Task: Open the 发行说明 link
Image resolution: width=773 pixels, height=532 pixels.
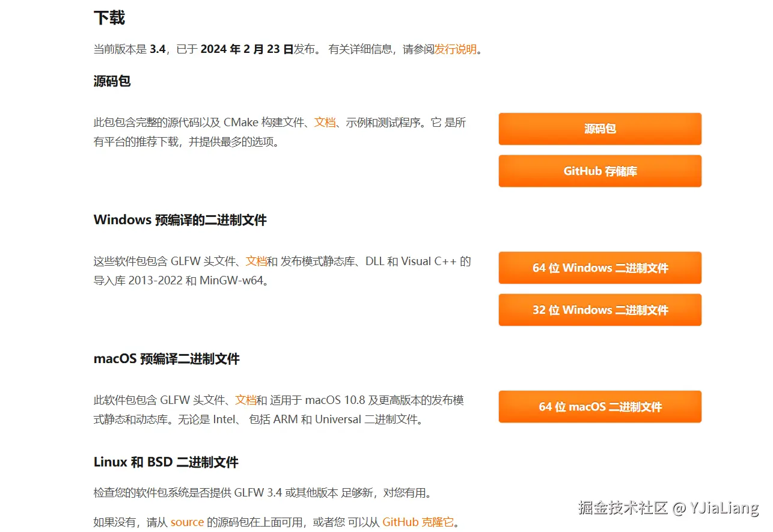Action: [x=455, y=49]
